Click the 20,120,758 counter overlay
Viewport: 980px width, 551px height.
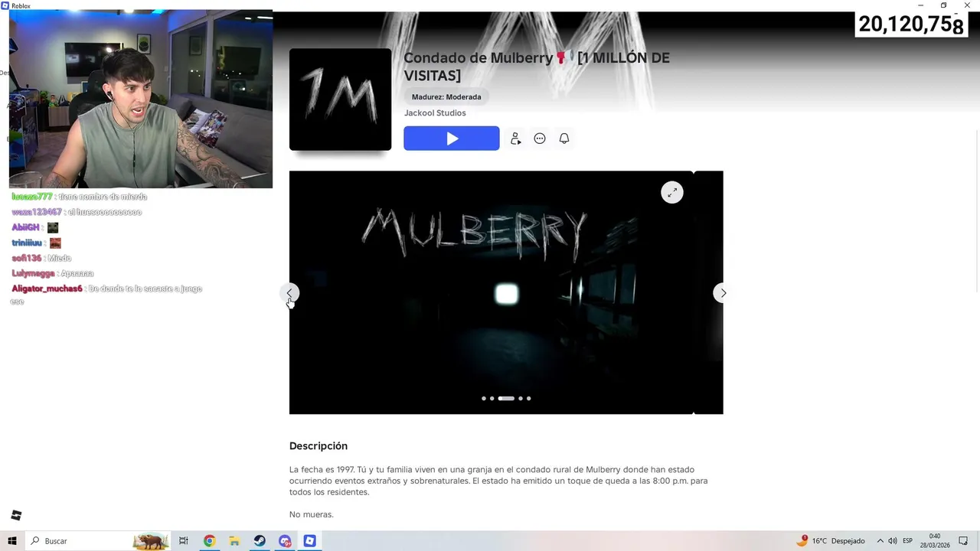click(x=911, y=24)
